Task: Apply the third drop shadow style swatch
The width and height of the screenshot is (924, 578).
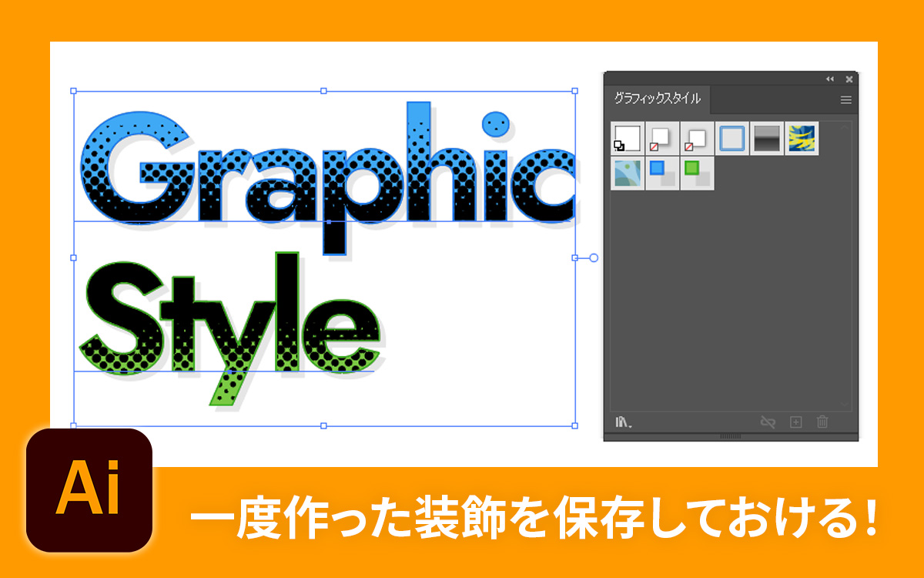Action: pos(696,138)
